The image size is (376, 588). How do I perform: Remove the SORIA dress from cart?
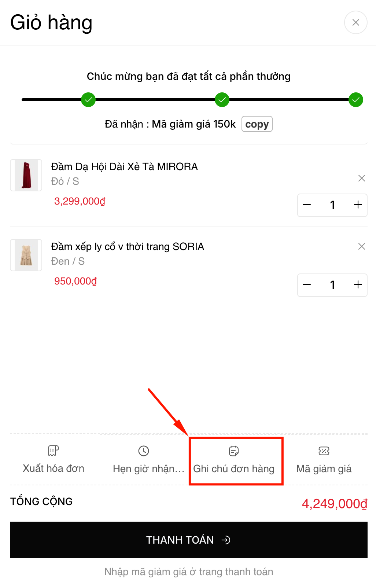pyautogui.click(x=361, y=246)
